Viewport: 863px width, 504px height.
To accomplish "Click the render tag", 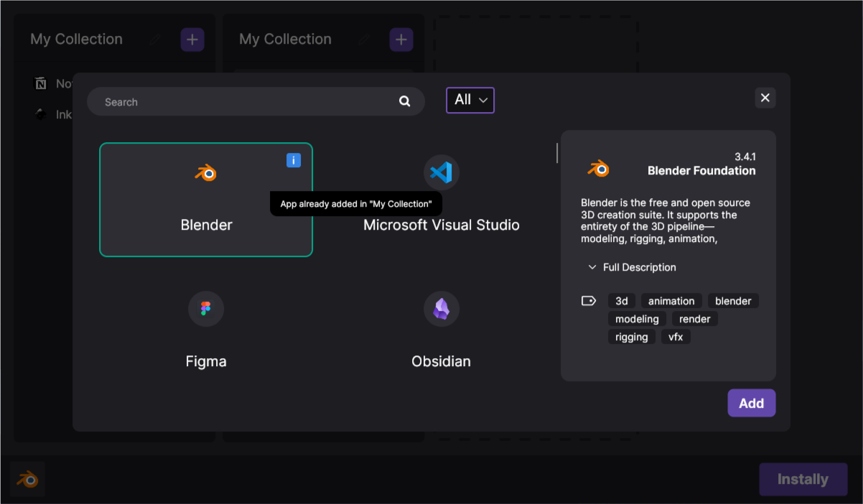I will pyautogui.click(x=695, y=319).
